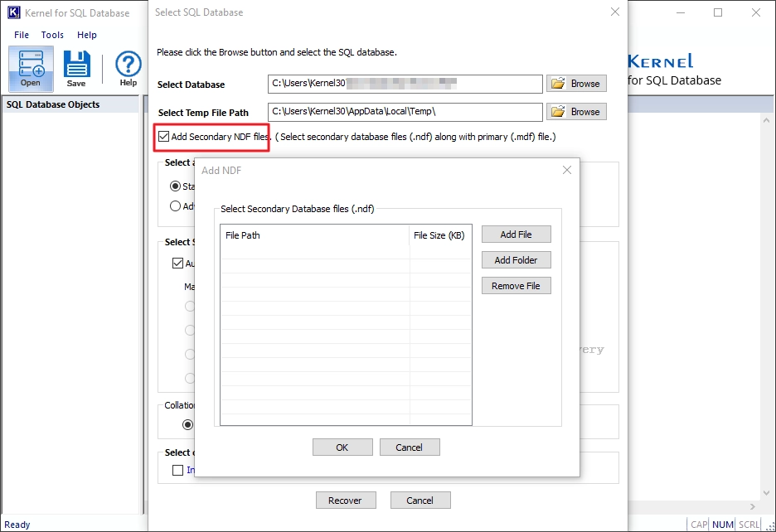Click the Recover button
Image resolution: width=776 pixels, height=532 pixels.
pyautogui.click(x=346, y=501)
